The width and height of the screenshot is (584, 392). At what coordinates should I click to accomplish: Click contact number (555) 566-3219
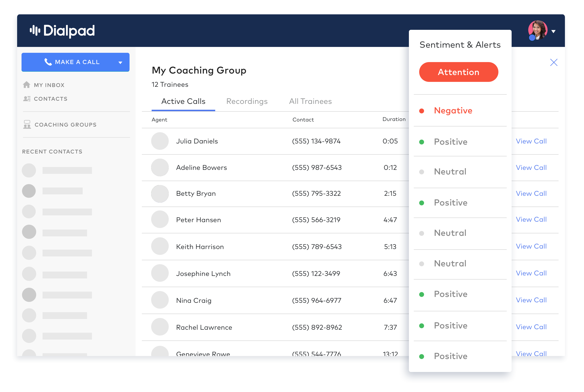(x=316, y=220)
